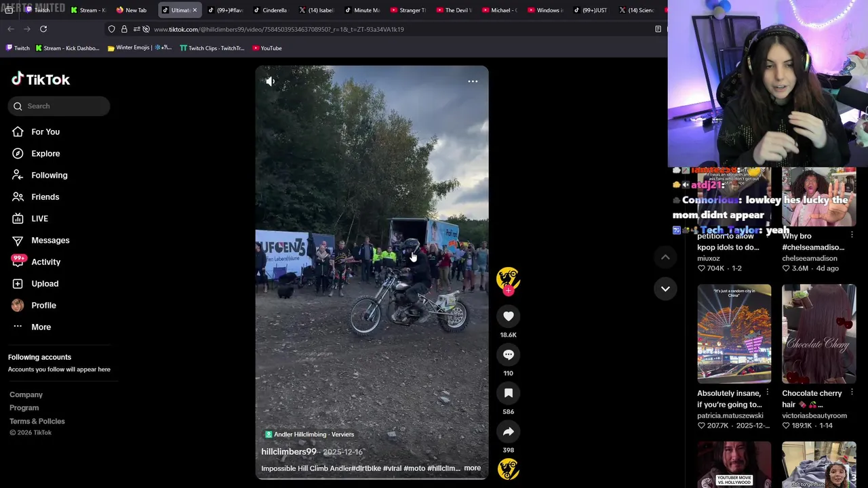Open comments via the speech-bubble icon

(x=509, y=354)
